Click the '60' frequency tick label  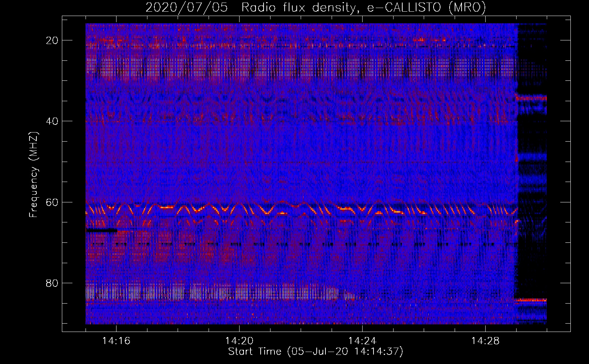(x=52, y=202)
